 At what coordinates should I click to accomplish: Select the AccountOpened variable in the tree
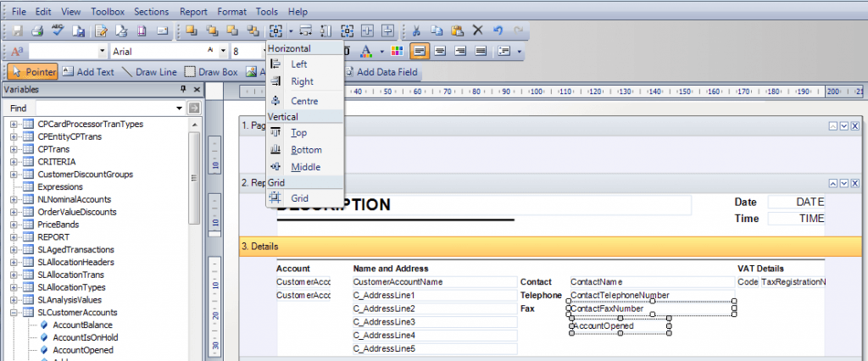coord(83,351)
